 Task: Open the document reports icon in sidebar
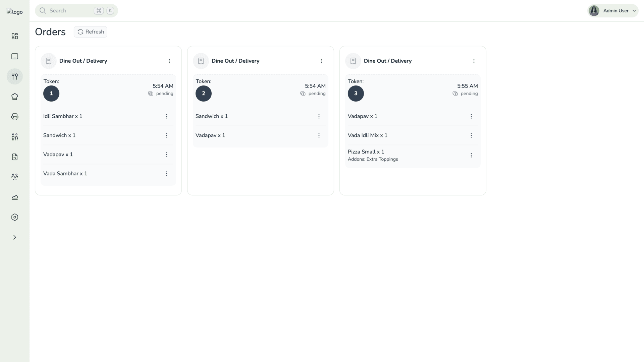15,157
